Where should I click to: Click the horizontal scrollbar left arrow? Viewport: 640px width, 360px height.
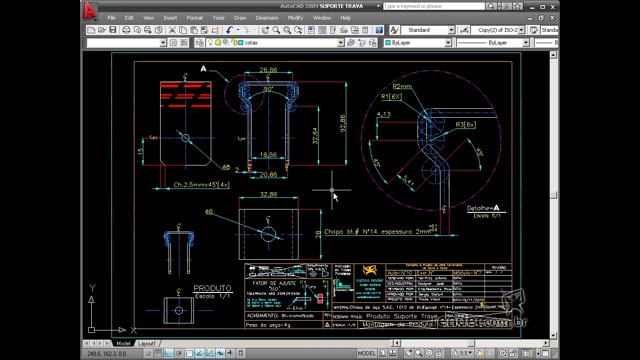pyautogui.click(x=397, y=343)
